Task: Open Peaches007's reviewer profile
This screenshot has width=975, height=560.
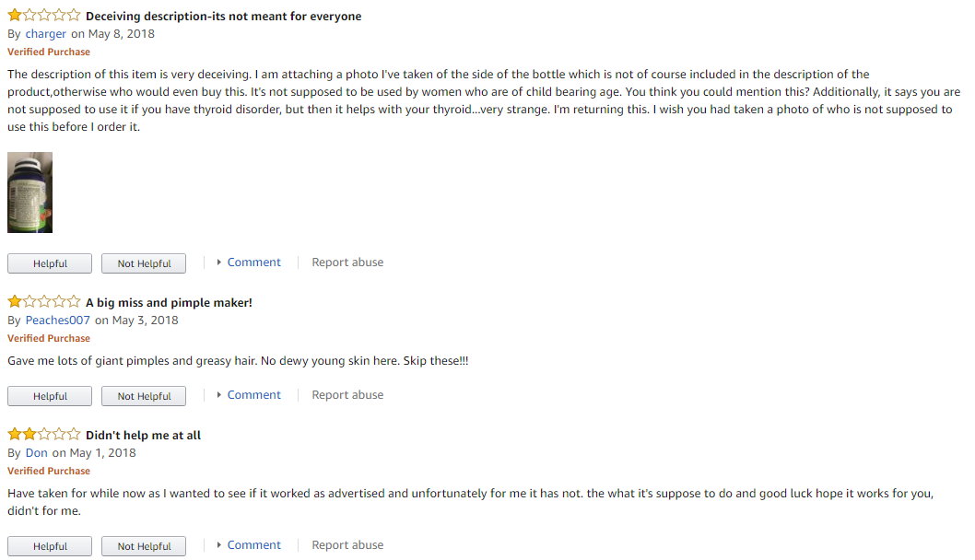Action: pyautogui.click(x=57, y=321)
